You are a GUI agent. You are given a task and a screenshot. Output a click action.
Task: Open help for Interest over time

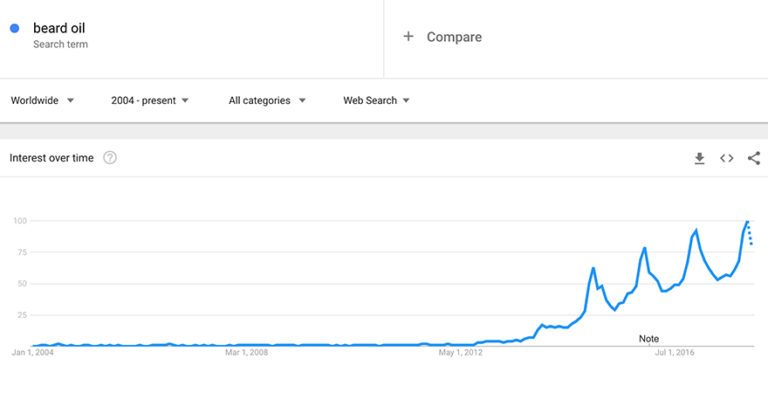click(110, 158)
